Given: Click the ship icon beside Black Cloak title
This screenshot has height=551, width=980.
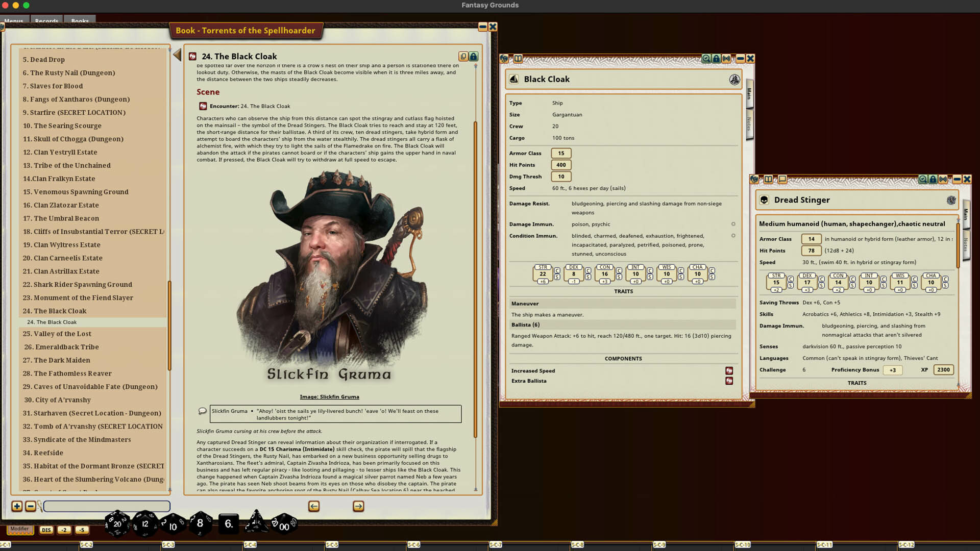Looking at the screenshot, I should (x=513, y=79).
